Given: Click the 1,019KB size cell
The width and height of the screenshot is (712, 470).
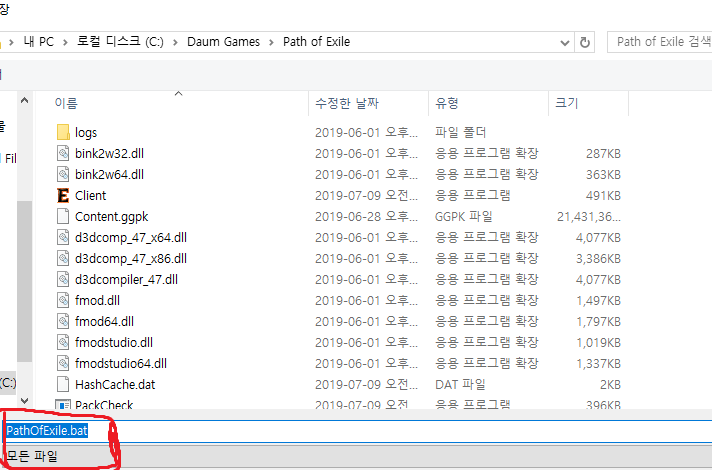Looking at the screenshot, I should tap(598, 342).
